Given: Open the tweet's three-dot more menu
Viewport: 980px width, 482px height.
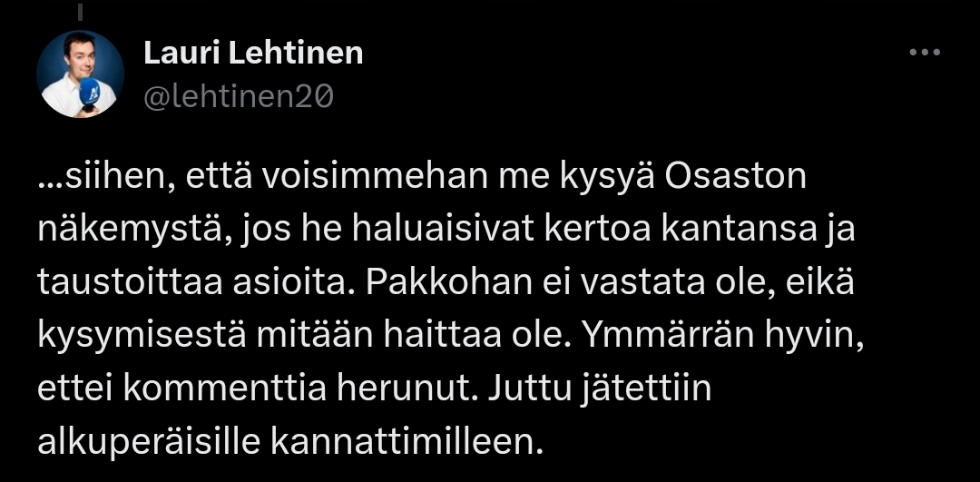Looking at the screenshot, I should click(x=925, y=53).
